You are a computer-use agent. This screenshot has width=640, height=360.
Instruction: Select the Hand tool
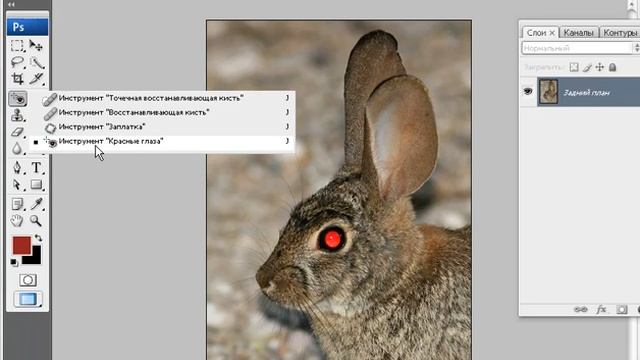pyautogui.click(x=17, y=221)
